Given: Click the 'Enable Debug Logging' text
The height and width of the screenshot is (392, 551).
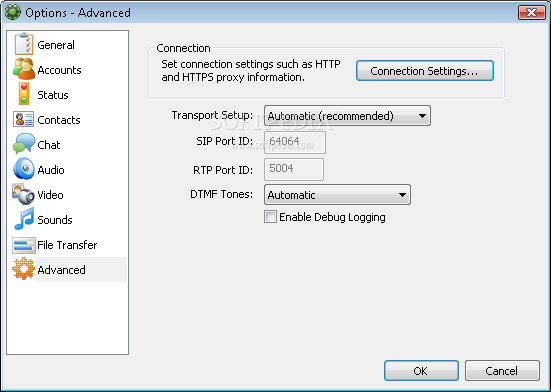Looking at the screenshot, I should (x=332, y=217).
